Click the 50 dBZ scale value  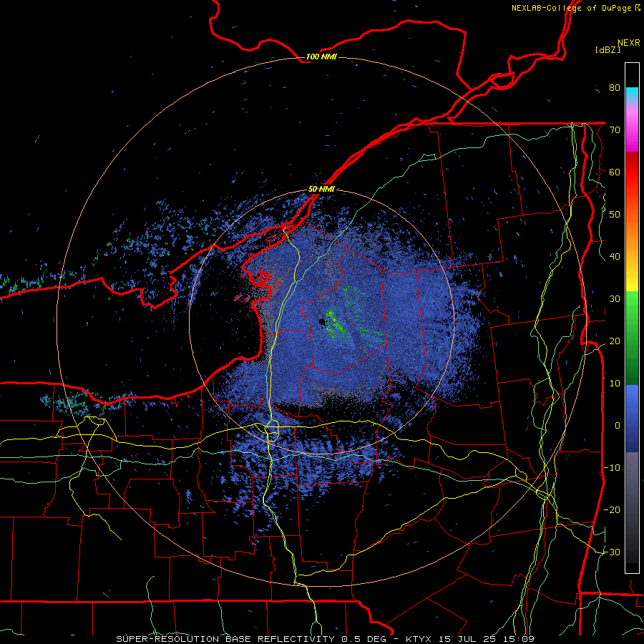tap(615, 215)
